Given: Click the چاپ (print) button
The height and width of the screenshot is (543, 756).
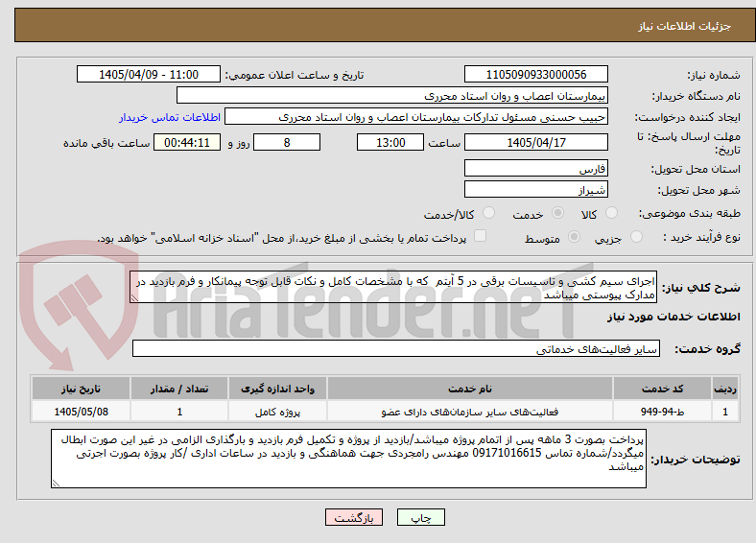Looking at the screenshot, I should (x=420, y=517).
